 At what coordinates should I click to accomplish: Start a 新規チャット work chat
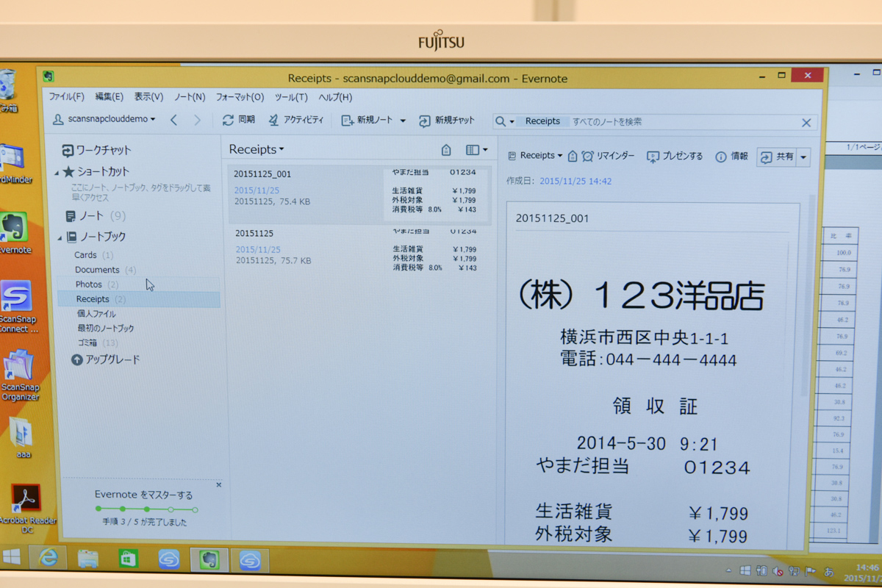tap(447, 121)
